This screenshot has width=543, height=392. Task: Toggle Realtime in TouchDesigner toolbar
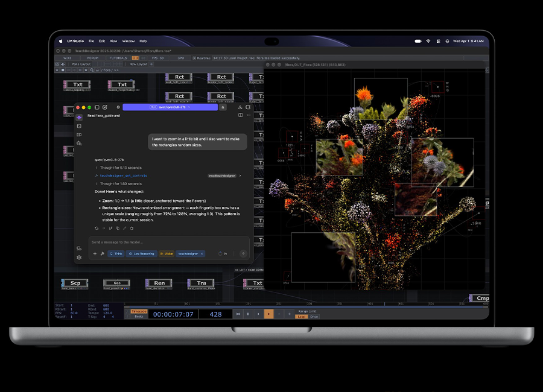[x=202, y=58]
